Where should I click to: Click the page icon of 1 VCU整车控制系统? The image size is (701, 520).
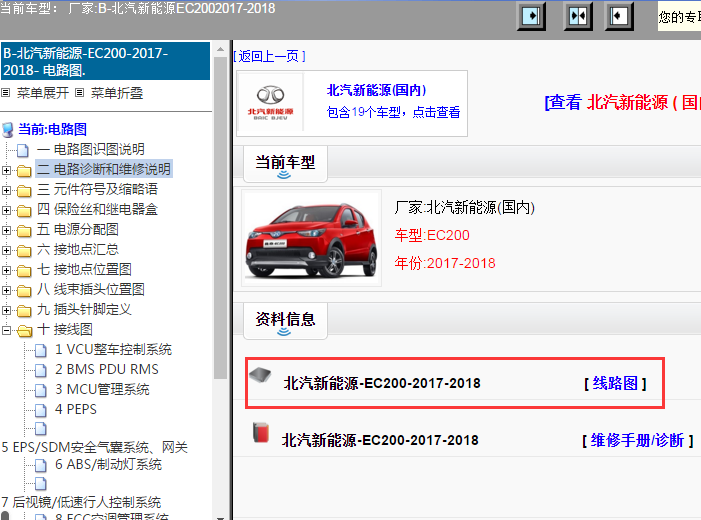pos(41,350)
